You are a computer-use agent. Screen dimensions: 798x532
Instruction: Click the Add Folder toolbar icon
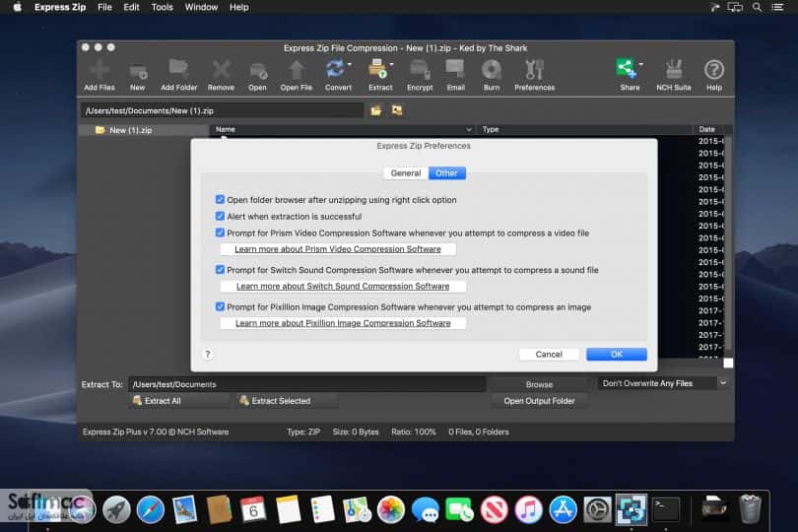(178, 75)
